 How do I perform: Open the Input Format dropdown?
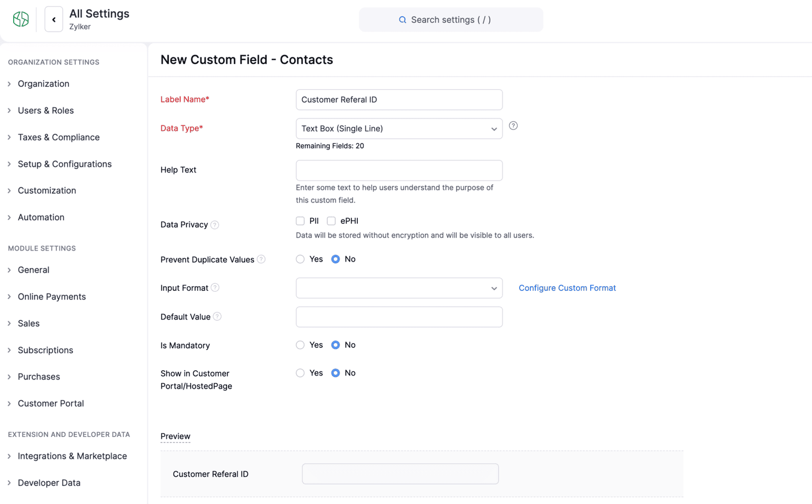(399, 288)
